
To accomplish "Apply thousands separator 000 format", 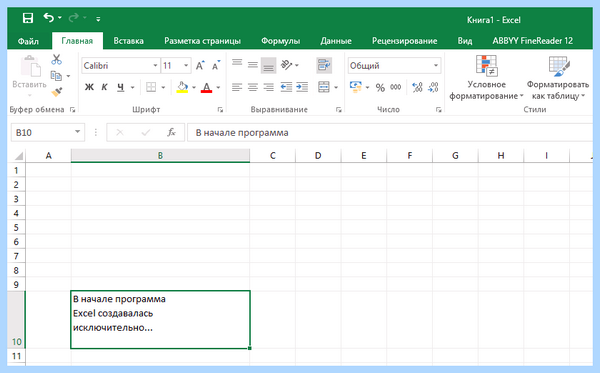I will [x=396, y=87].
